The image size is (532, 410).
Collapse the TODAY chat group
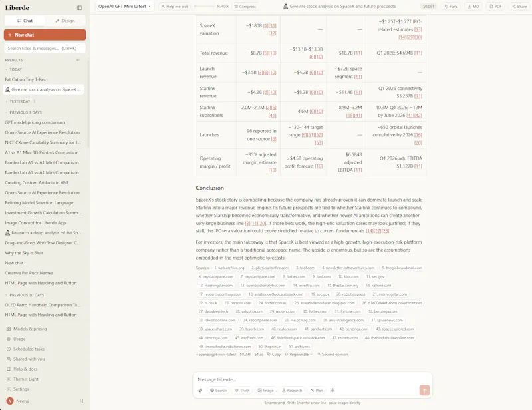13,69
